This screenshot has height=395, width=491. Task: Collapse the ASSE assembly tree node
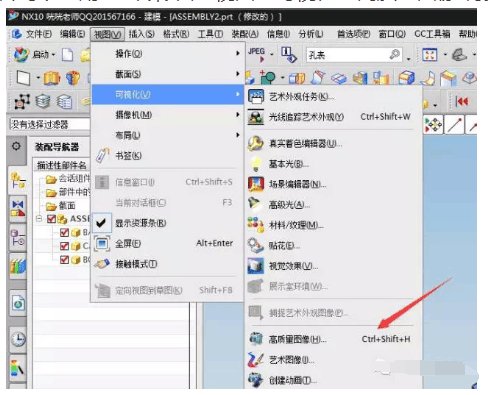point(39,219)
